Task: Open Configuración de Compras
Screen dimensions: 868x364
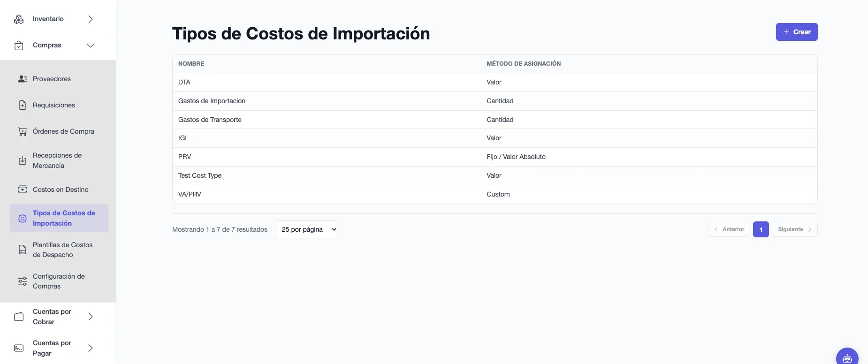Action: click(x=59, y=281)
